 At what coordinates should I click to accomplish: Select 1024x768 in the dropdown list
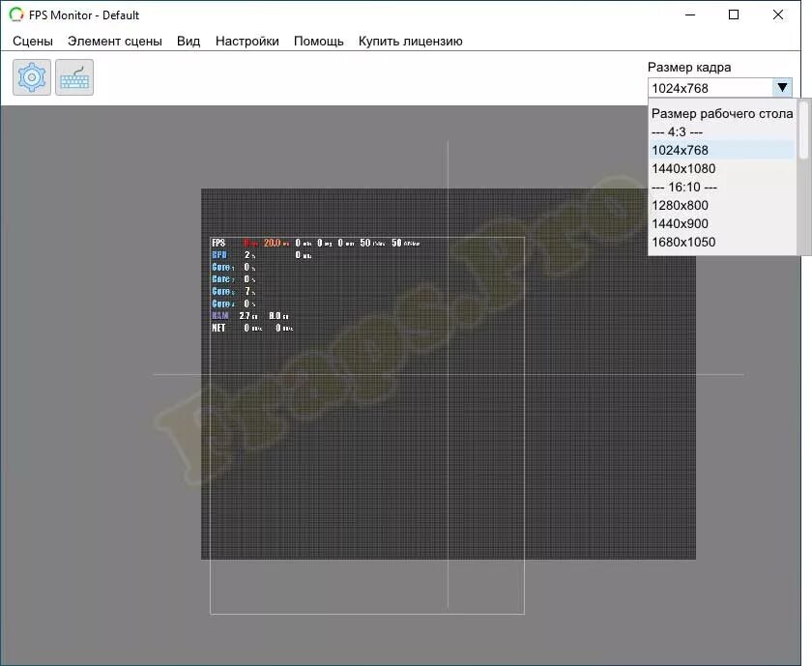click(722, 150)
